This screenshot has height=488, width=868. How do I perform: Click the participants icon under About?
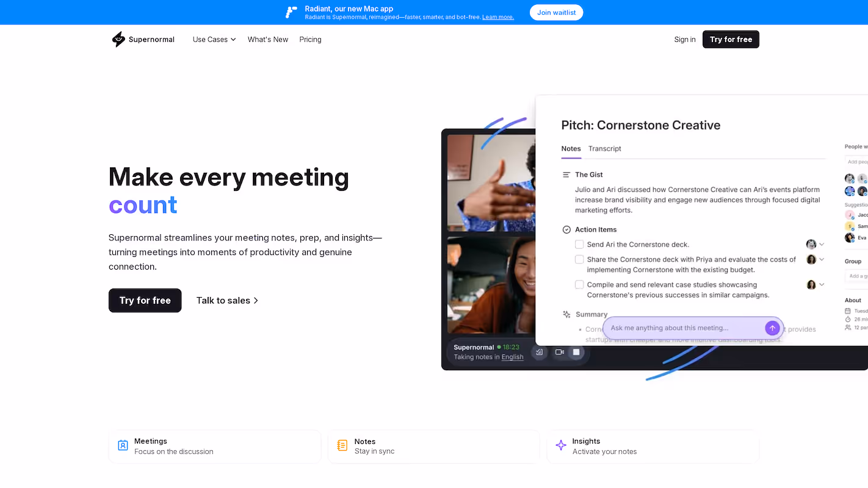[x=848, y=328]
